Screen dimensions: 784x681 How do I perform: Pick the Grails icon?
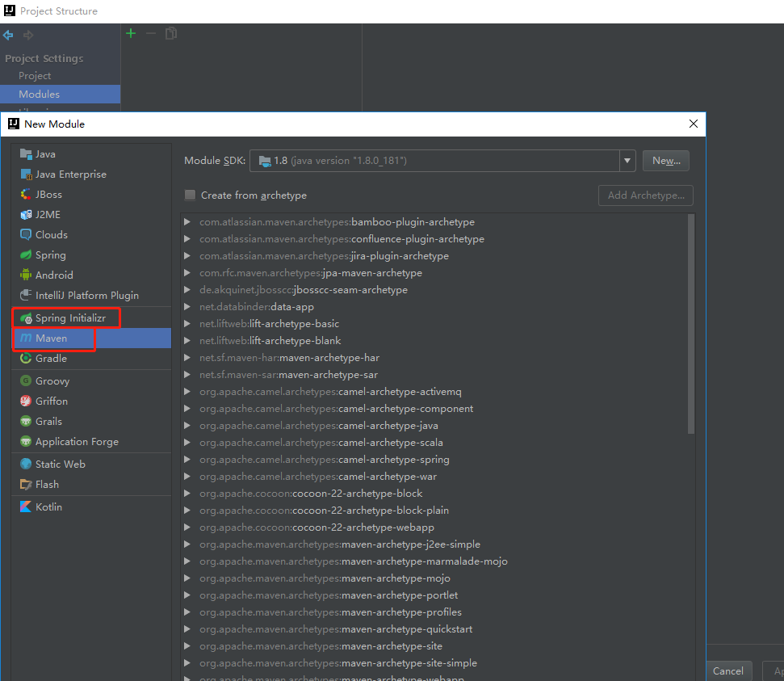pyautogui.click(x=26, y=422)
